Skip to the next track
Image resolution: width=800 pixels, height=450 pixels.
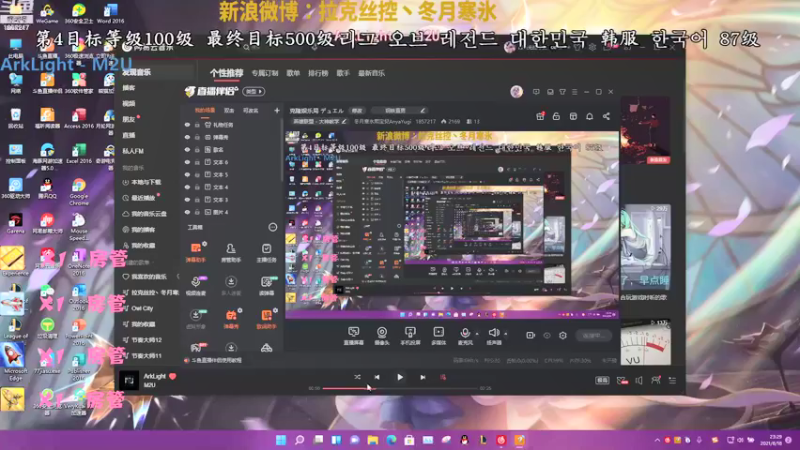point(422,377)
